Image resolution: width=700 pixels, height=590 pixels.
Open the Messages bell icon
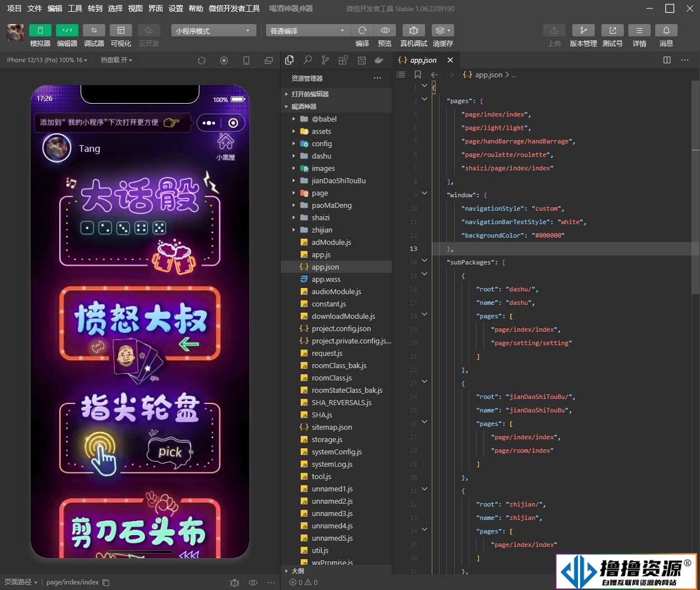666,30
